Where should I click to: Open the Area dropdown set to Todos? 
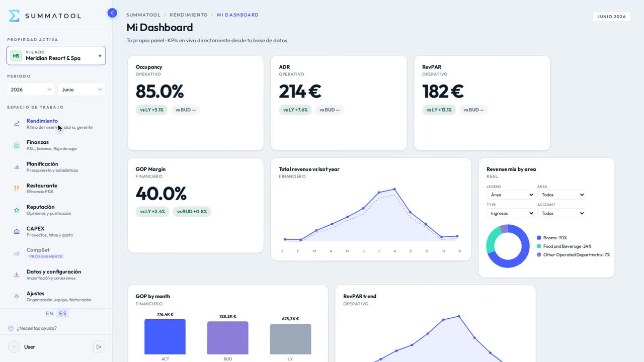561,195
